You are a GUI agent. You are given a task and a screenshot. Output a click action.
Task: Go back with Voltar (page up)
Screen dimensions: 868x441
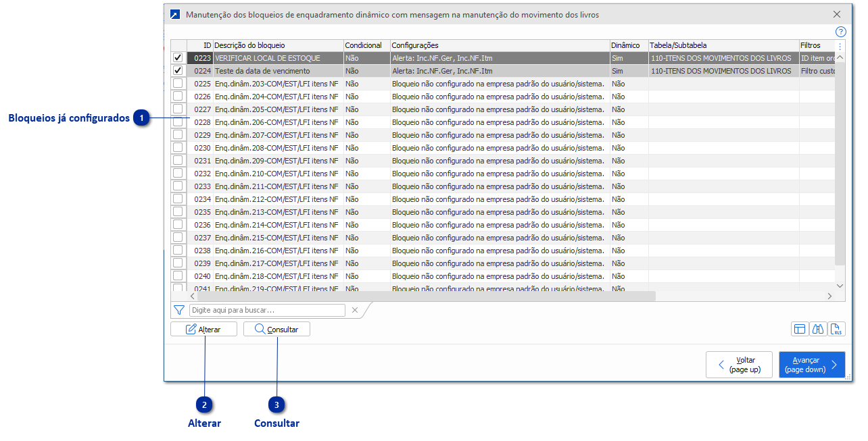pyautogui.click(x=739, y=365)
